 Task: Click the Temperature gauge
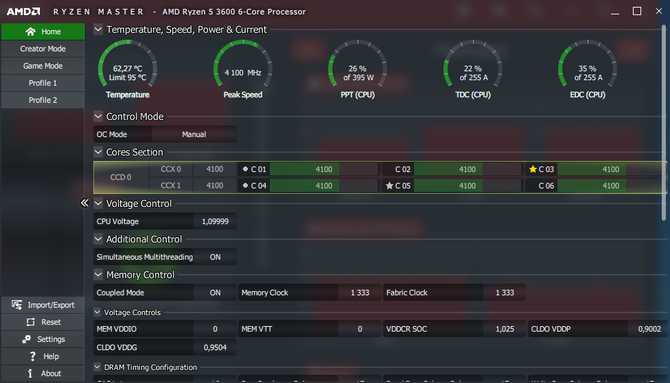point(127,64)
